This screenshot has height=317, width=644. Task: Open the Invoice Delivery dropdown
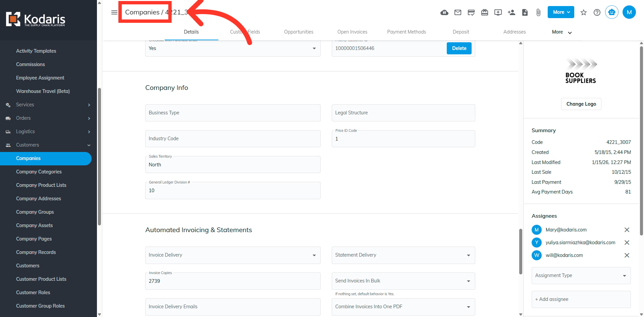[233, 255]
